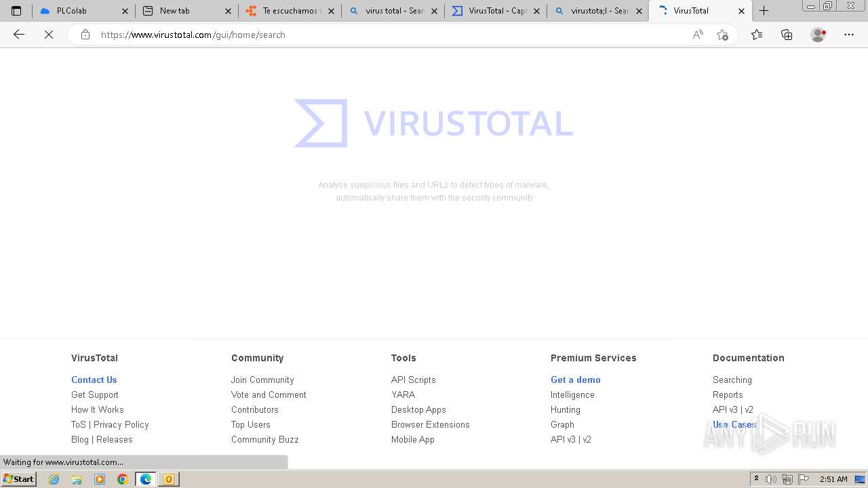Open the Settings and more ellipsis menu
This screenshot has width=868, height=488.
(849, 35)
